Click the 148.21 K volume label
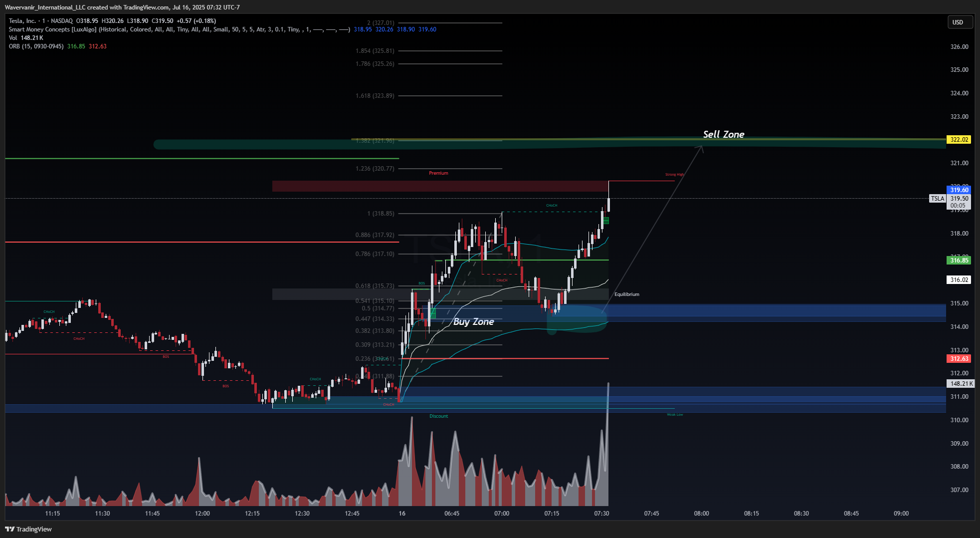The width and height of the screenshot is (980, 538). (x=961, y=384)
